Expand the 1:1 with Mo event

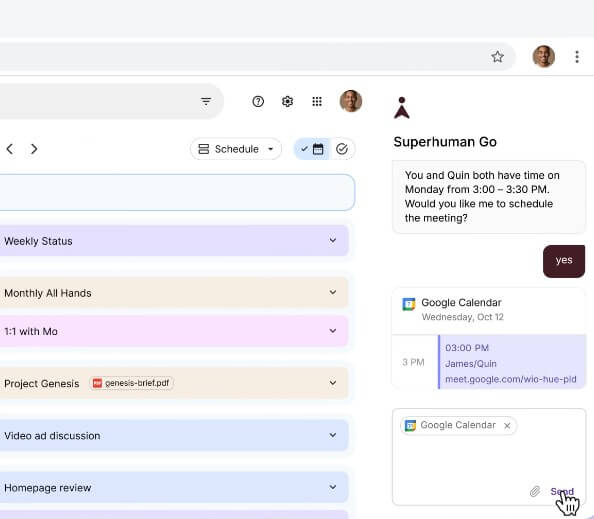coord(333,331)
